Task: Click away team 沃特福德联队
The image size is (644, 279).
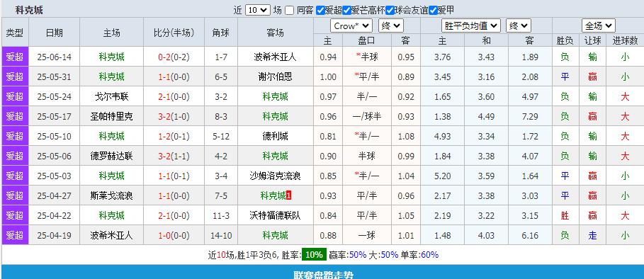Action: pyautogui.click(x=275, y=215)
